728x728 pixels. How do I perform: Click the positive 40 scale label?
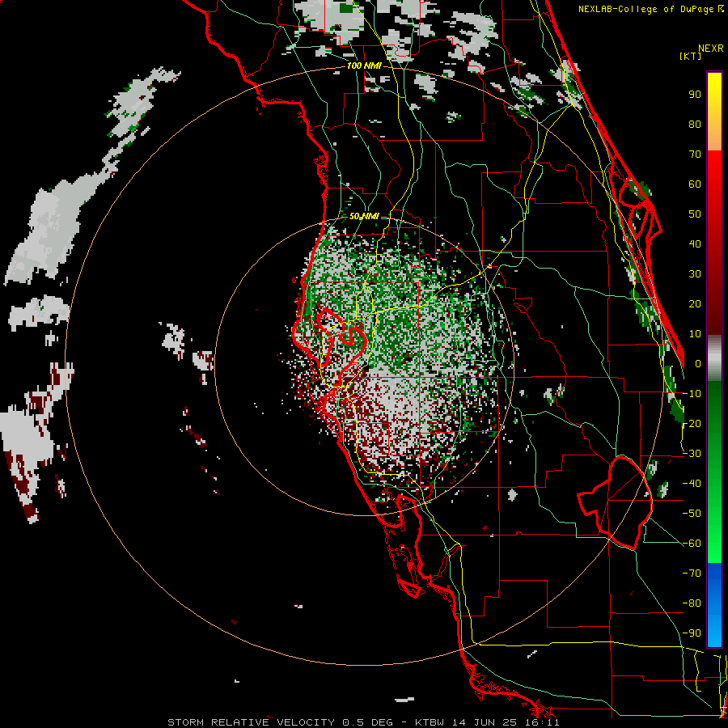click(x=695, y=244)
